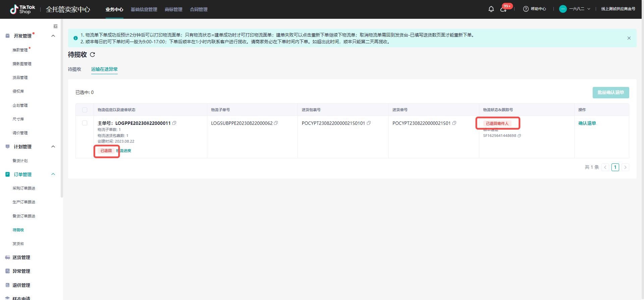Open 货品管理 in sidebar
Image resolution: width=644 pixels, height=300 pixels.
20,78
